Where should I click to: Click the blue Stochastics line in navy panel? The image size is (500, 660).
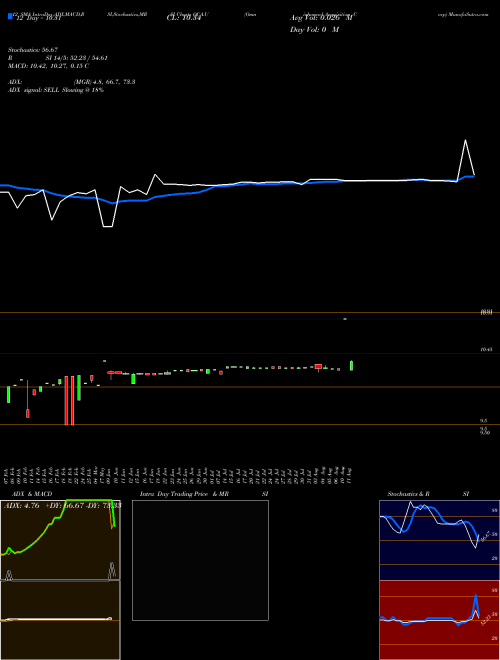pos(429,520)
